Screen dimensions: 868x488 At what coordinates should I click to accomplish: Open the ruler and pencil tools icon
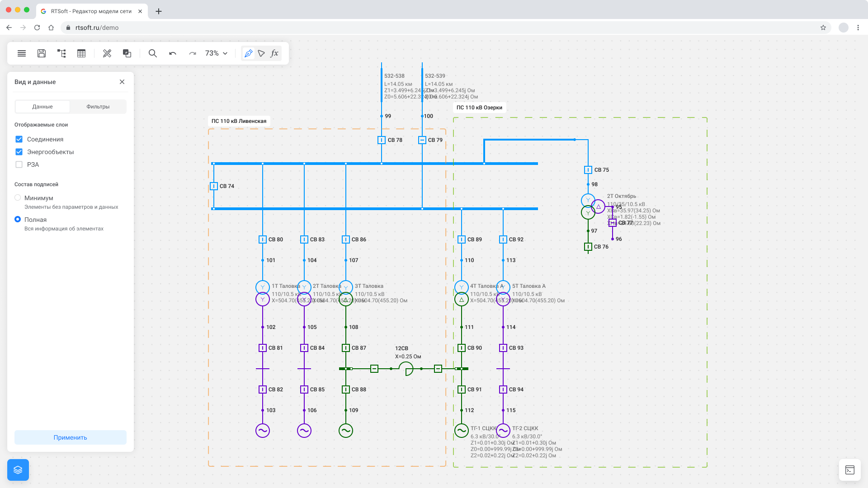click(x=107, y=53)
